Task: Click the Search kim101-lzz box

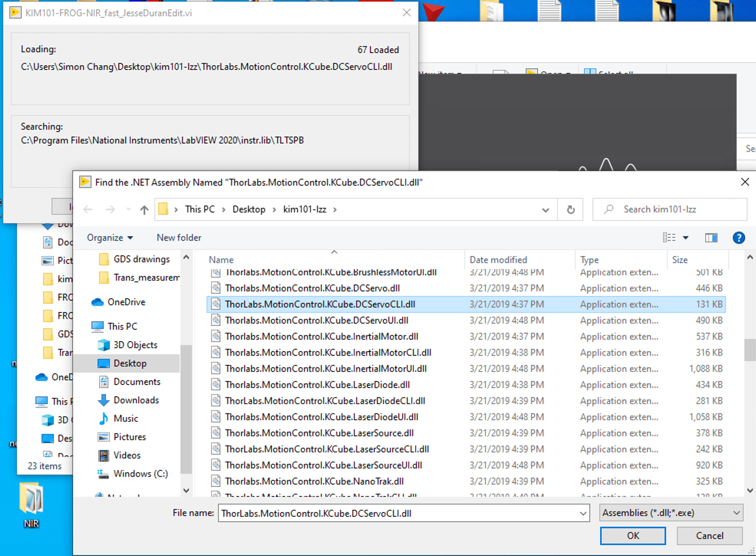Action: click(x=670, y=209)
